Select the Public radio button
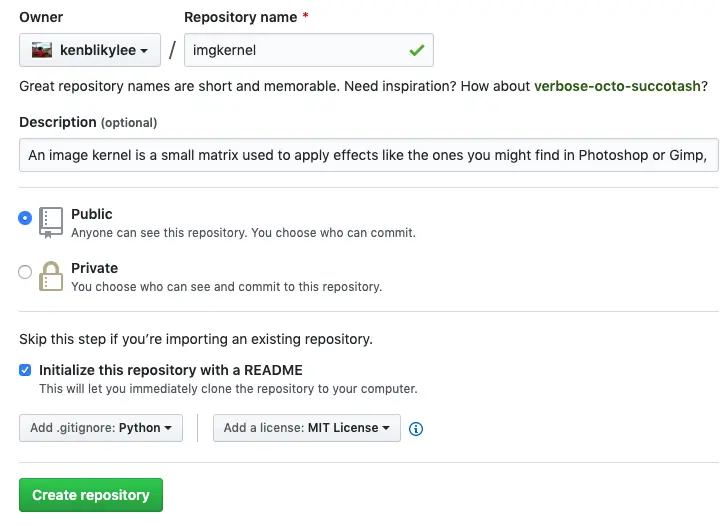The height and width of the screenshot is (525, 726). click(26, 218)
